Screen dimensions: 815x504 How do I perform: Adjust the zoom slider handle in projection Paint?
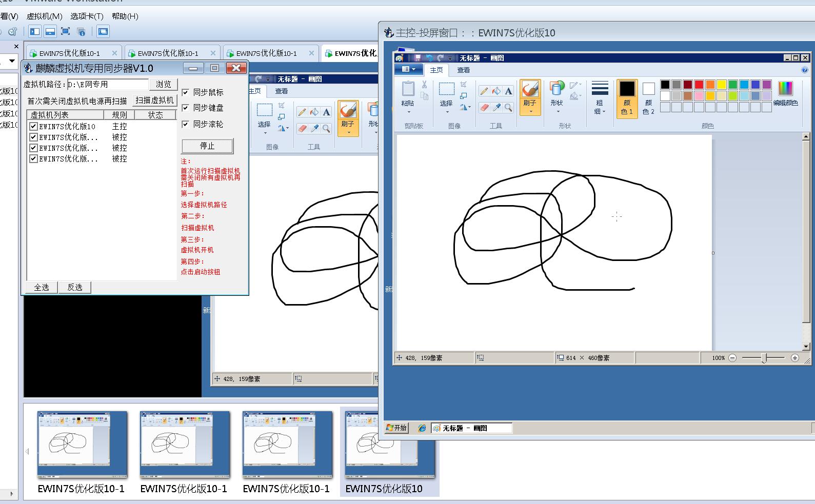764,358
